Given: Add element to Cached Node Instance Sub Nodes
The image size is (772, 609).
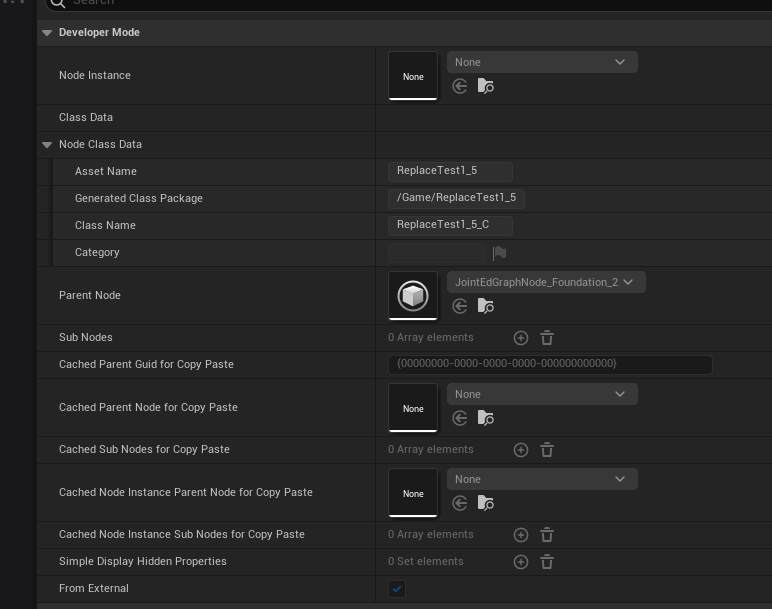Looking at the screenshot, I should pyautogui.click(x=520, y=535).
